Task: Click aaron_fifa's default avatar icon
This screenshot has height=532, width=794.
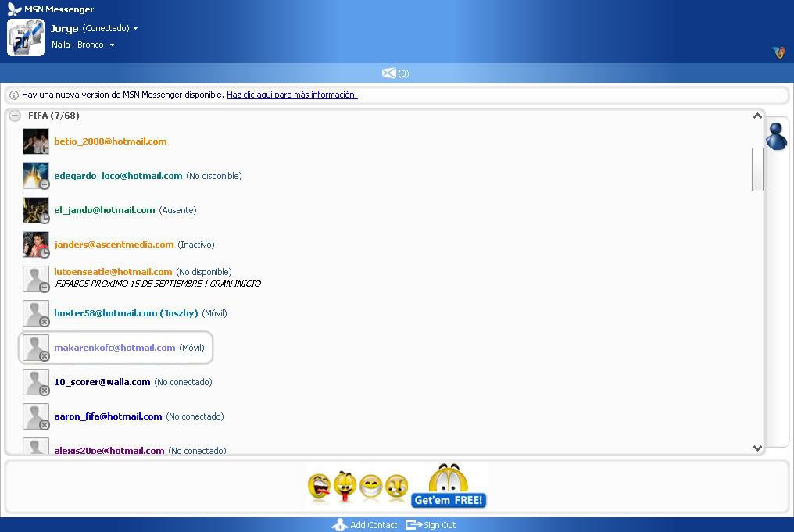Action: tap(36, 416)
